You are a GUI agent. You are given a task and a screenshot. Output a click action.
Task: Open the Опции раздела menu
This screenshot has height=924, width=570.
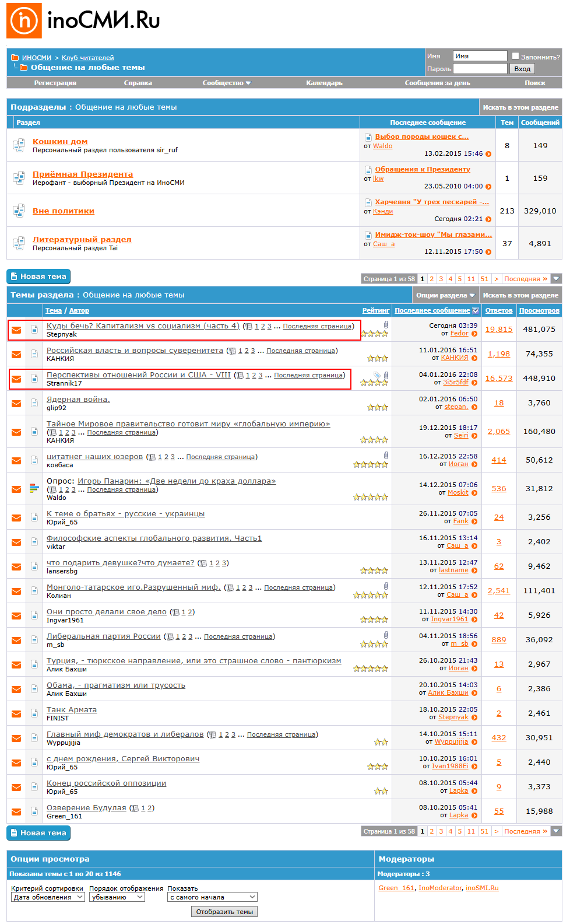point(445,295)
